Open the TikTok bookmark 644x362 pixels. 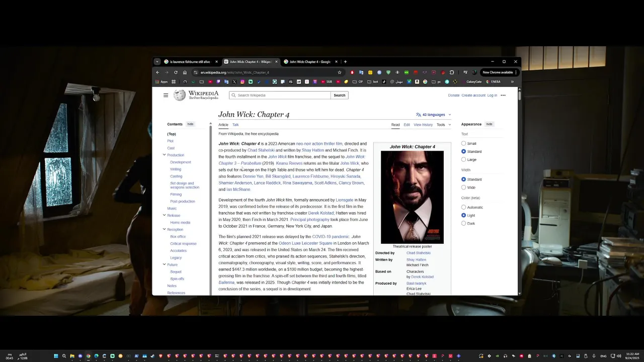(x=384, y=81)
